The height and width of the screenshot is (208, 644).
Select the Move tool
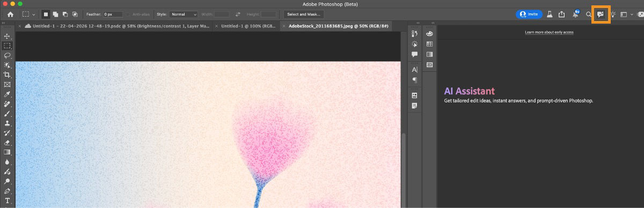click(8, 36)
